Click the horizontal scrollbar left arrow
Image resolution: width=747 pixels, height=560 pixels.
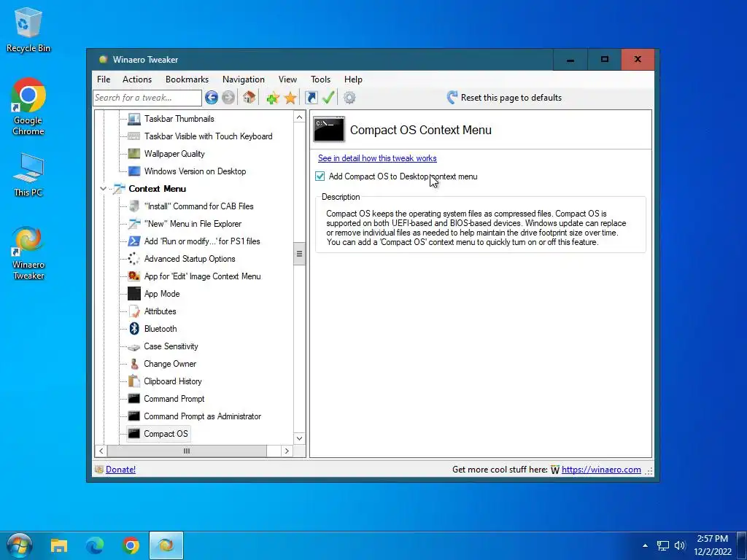(x=101, y=451)
